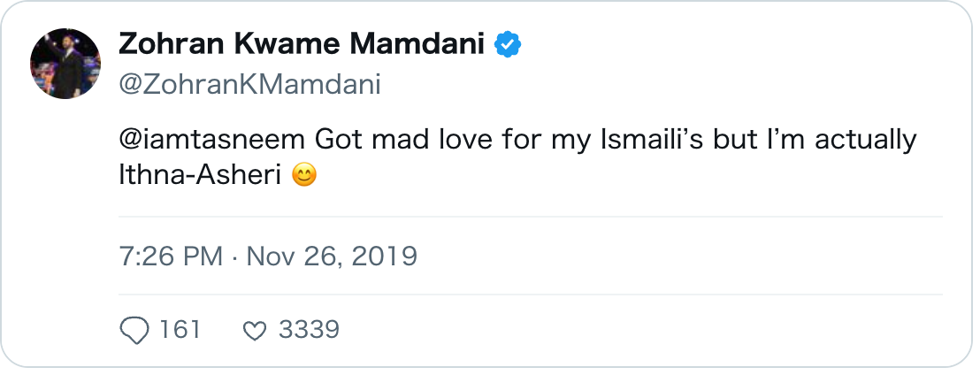
Task: Click the word Ithna-Asheri in the tweet
Action: [199, 176]
